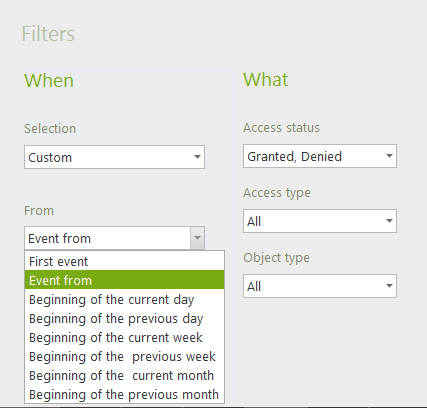The width and height of the screenshot is (427, 408).
Task: Click the What section heading
Action: pos(266,80)
